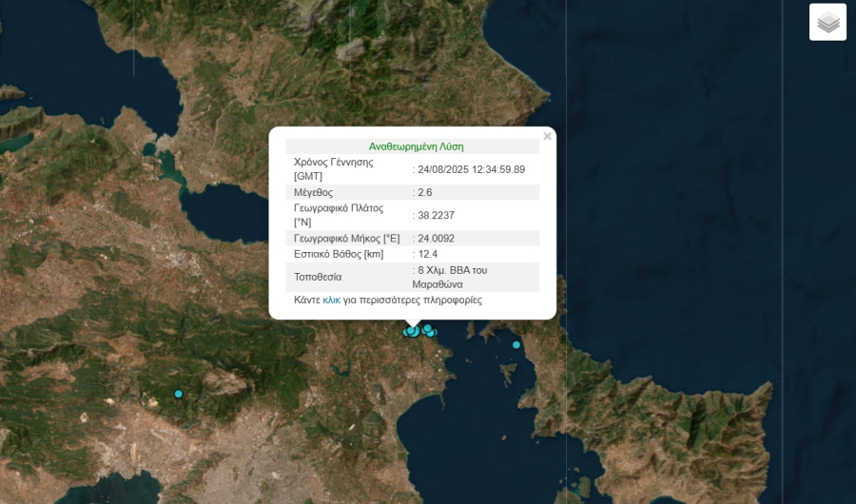This screenshot has width=856, height=504.
Task: Click the focal depth value 12.4
Action: pos(427,254)
